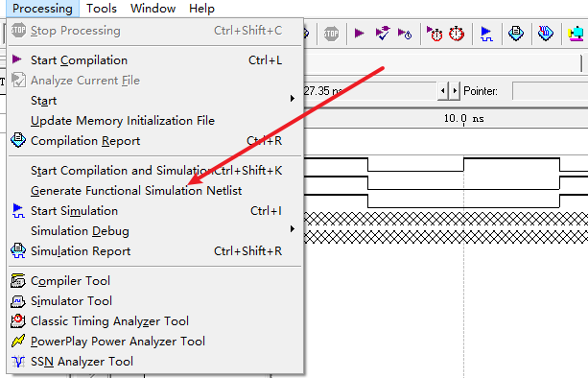The width and height of the screenshot is (588, 378).
Task: Click the Start Simulation blue flag toolbar icon
Action: click(486, 34)
